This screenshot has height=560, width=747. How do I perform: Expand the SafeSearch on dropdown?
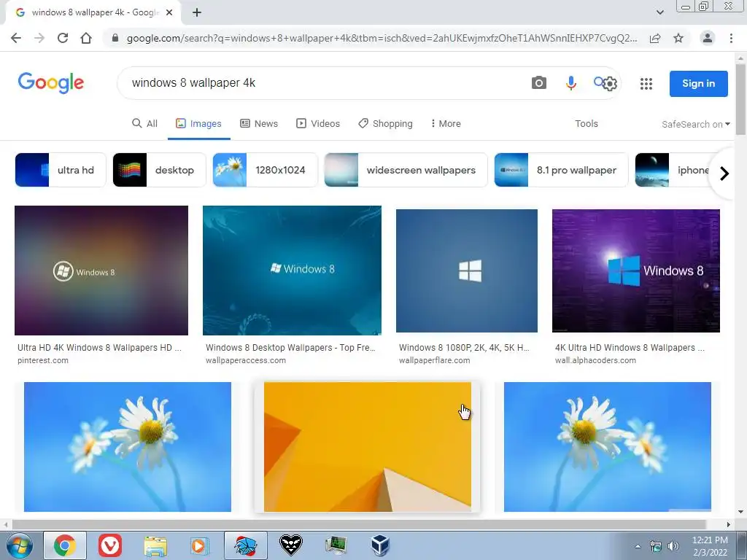(x=695, y=124)
